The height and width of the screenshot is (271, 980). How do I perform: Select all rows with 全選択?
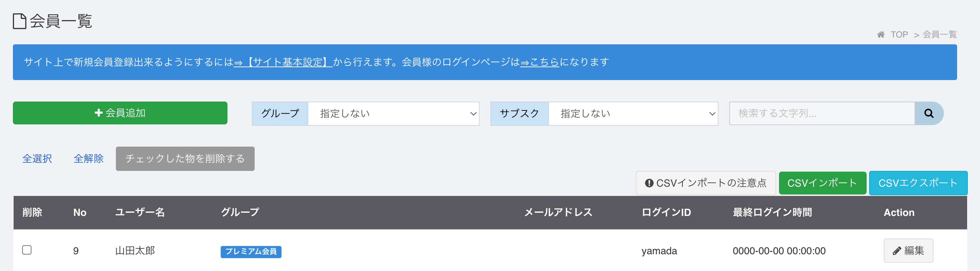pyautogui.click(x=37, y=158)
